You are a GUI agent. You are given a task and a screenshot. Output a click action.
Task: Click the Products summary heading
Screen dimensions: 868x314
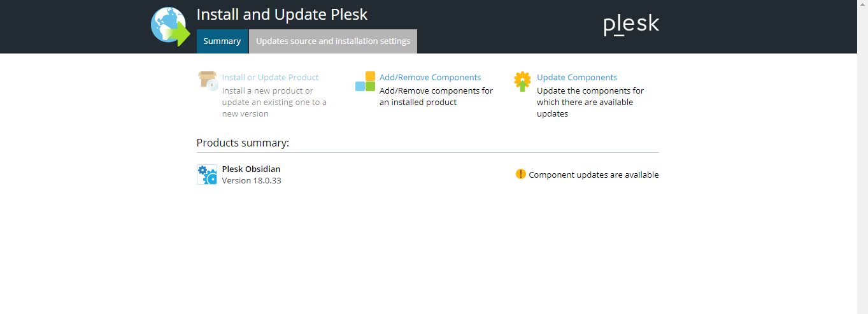(x=243, y=143)
